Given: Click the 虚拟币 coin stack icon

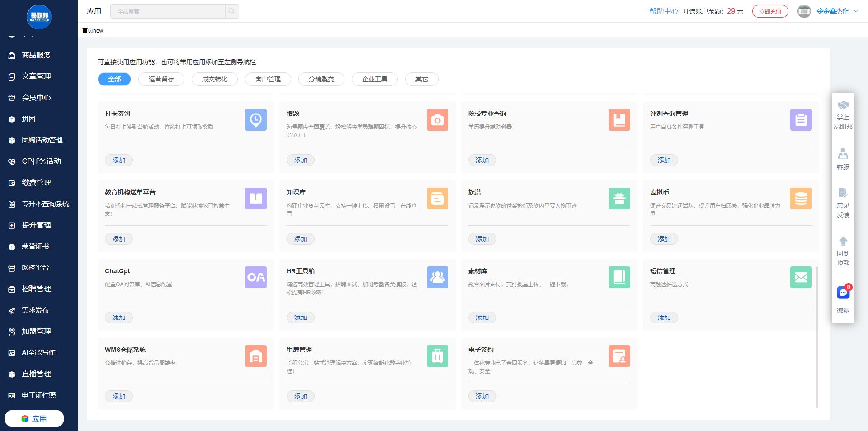Looking at the screenshot, I should point(801,199).
